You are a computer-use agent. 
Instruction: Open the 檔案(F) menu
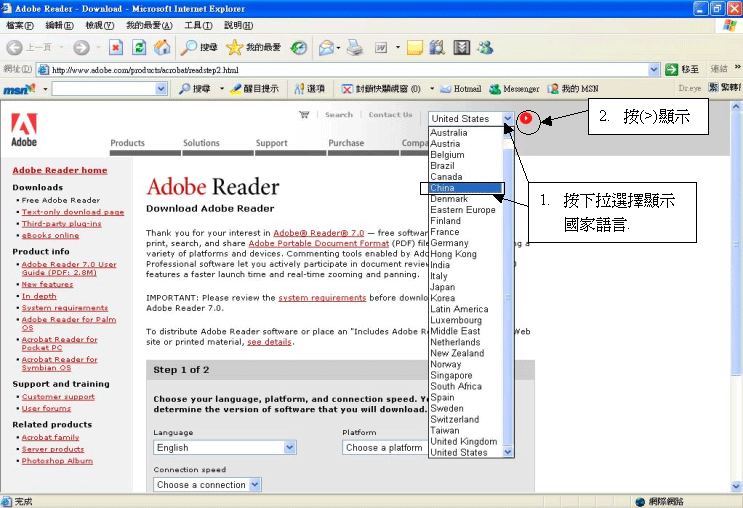coord(20,26)
